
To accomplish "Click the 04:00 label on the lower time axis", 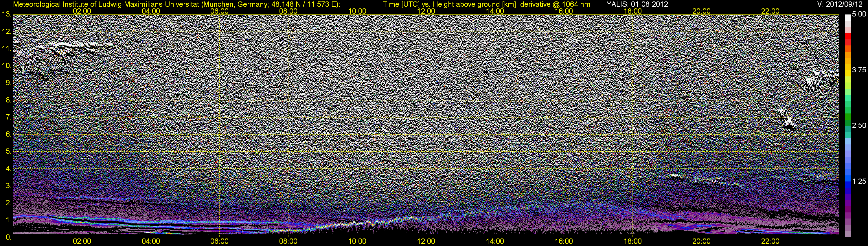I will click(151, 242).
